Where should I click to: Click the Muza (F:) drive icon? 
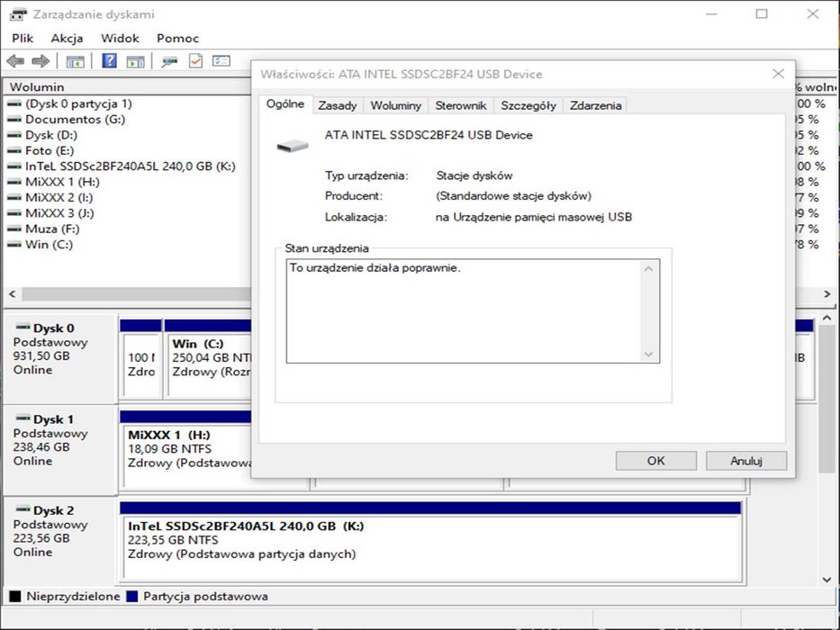coord(14,229)
